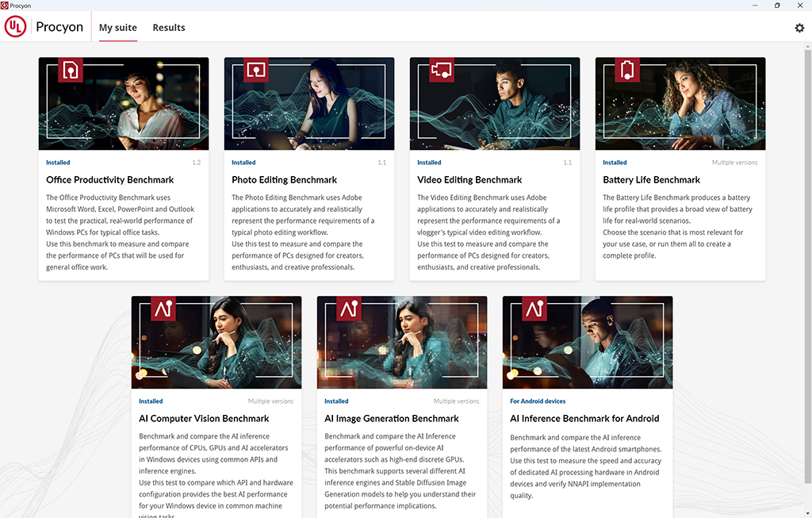
Task: Click the Installed label on Battery Life card
Action: [x=615, y=162]
